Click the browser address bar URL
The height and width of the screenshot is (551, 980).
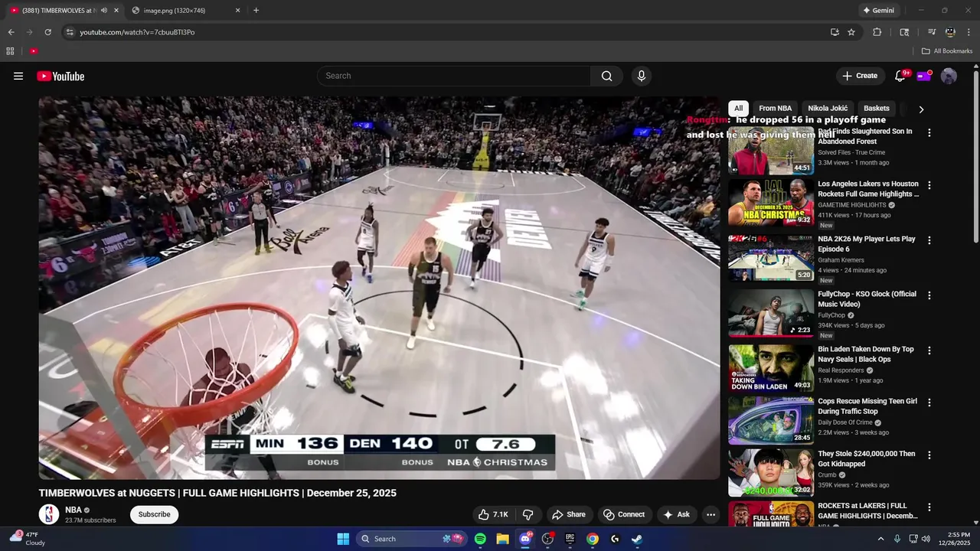coord(137,32)
